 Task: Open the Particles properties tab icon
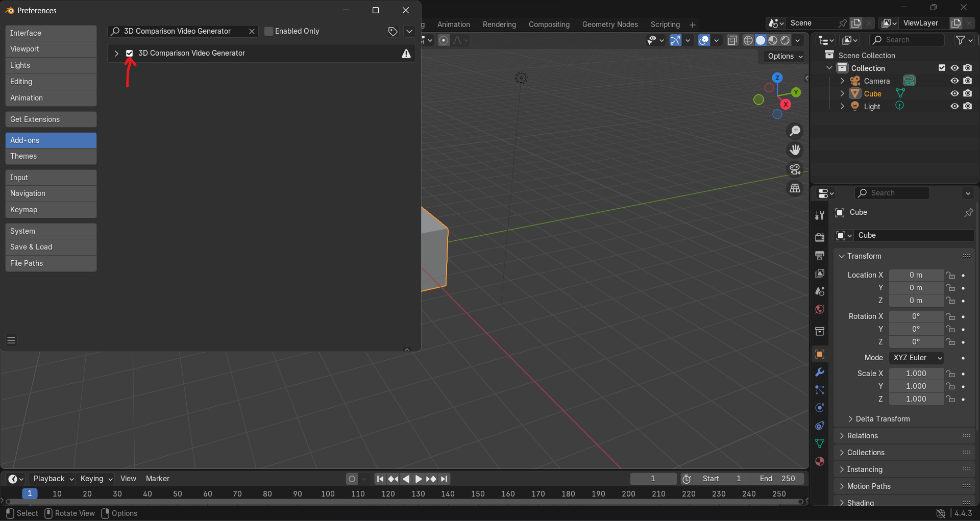coord(820,390)
